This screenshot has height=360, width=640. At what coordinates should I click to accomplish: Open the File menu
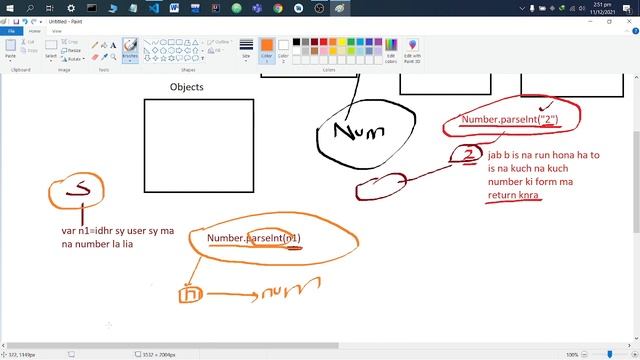(11, 31)
